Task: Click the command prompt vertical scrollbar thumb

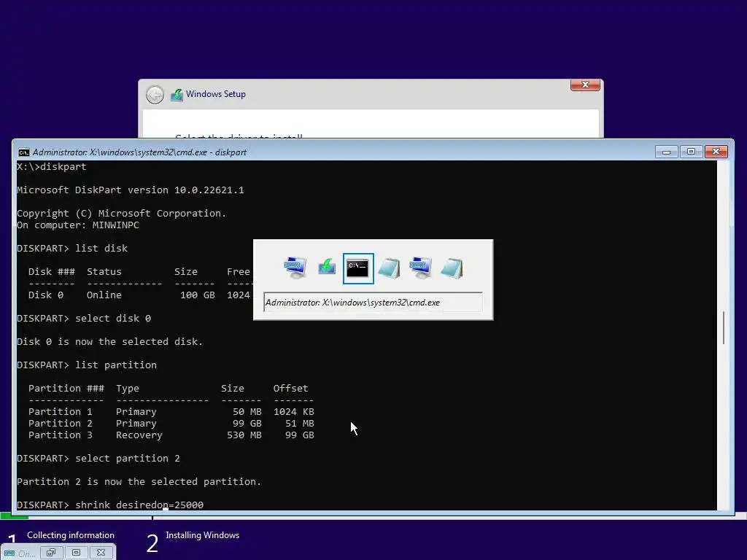Action: point(723,327)
